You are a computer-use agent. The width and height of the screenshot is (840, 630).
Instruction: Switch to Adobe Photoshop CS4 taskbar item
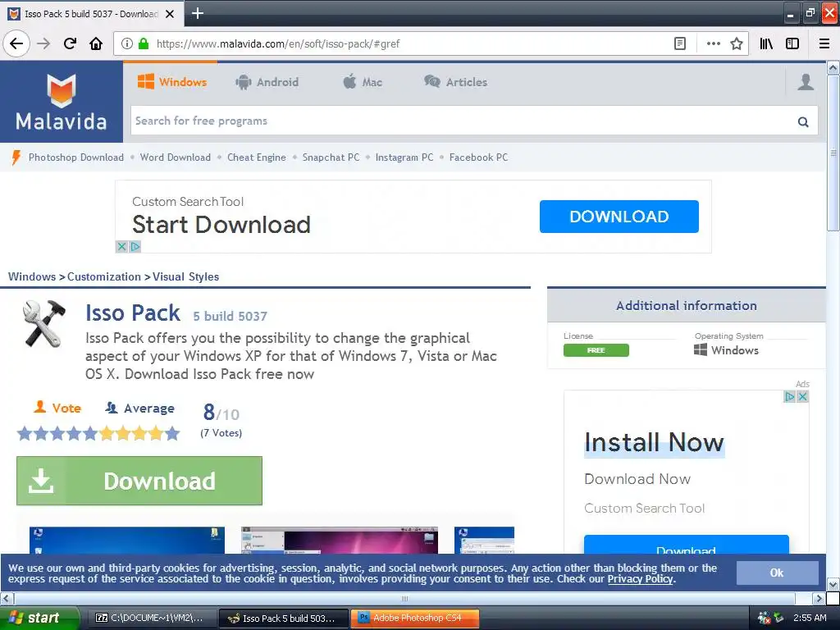pyautogui.click(x=414, y=618)
